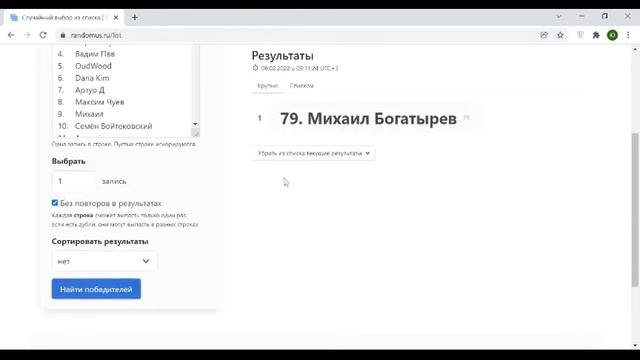Viewport: 640px width, 360px height.
Task: Open the Chrome profile avatar
Action: tap(612, 36)
